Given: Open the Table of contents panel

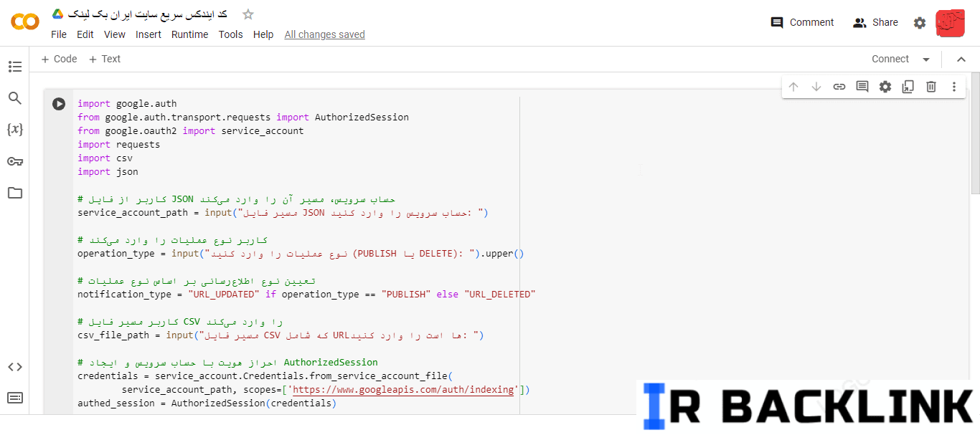Looking at the screenshot, I should 15,67.
